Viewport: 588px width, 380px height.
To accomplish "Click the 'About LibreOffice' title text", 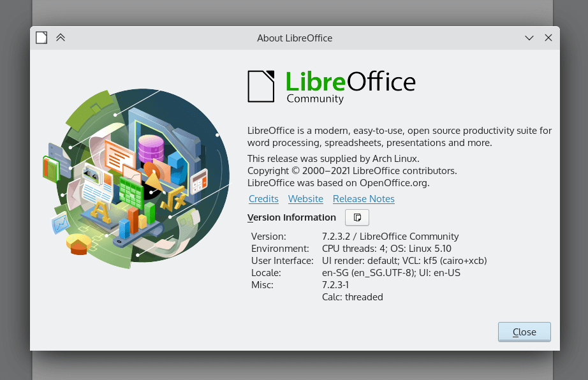I will point(295,38).
